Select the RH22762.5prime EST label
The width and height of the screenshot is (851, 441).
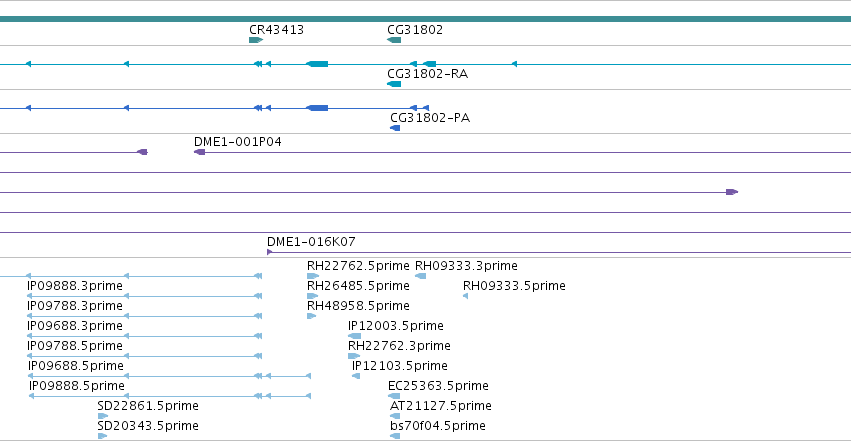[x=358, y=266]
